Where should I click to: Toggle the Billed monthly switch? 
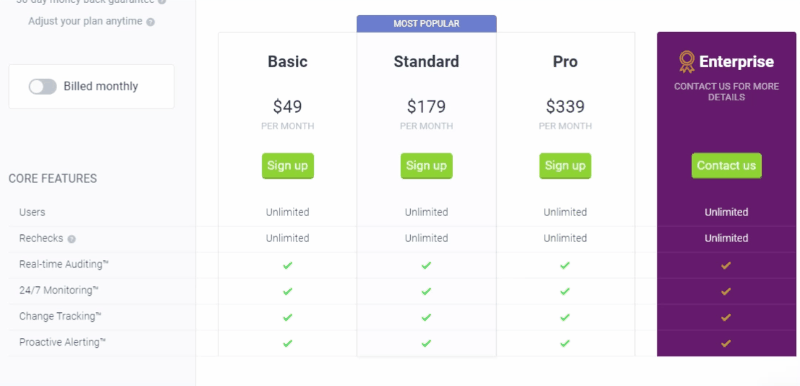42,87
